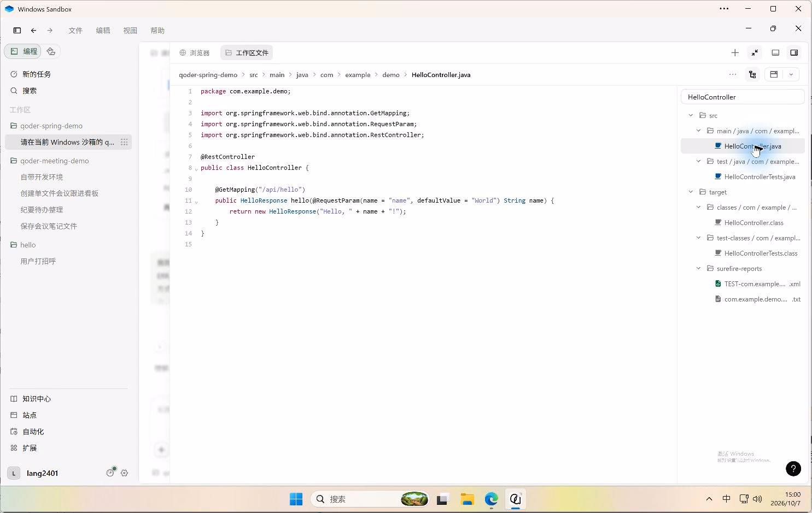The height and width of the screenshot is (513, 812).
Task: Open the 纪要待办整理 task
Action: [x=68, y=210]
